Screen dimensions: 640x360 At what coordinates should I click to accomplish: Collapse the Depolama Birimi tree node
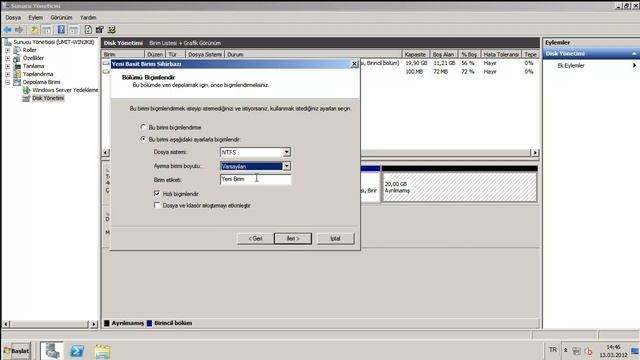pos(8,82)
